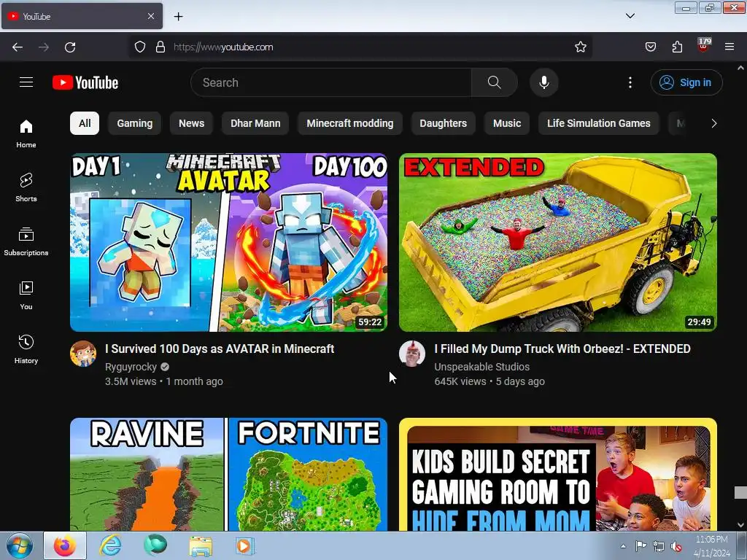Open Internet Explorer from taskbar
Viewport: 747px width, 560px height.
110,545
